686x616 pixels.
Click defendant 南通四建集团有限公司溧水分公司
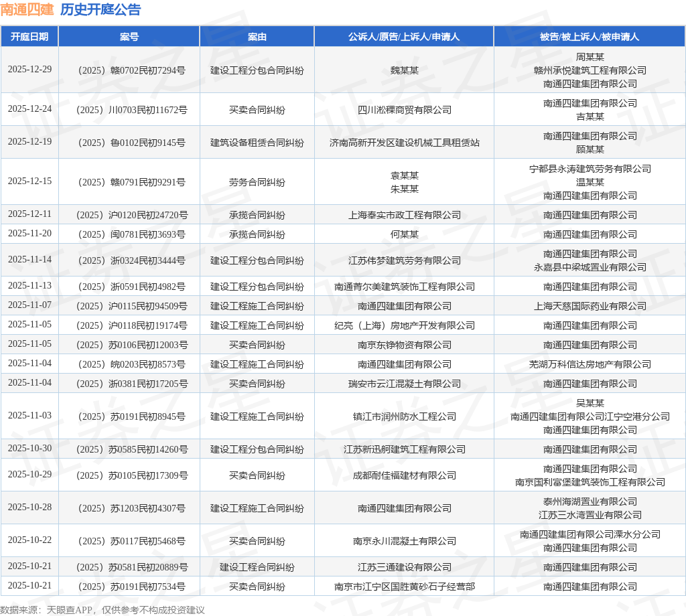[590, 534]
